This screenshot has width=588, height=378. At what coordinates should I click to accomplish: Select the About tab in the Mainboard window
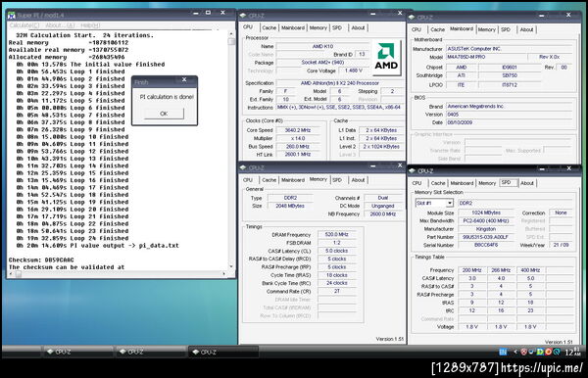(x=526, y=29)
